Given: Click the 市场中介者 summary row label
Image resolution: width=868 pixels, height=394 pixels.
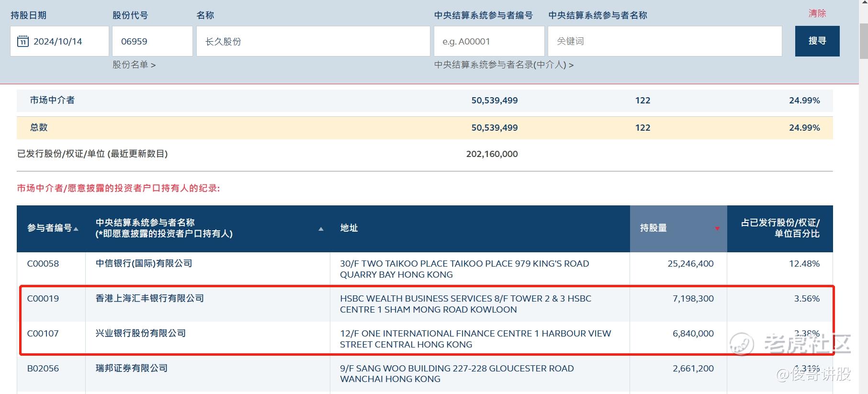Looking at the screenshot, I should pyautogui.click(x=52, y=100).
